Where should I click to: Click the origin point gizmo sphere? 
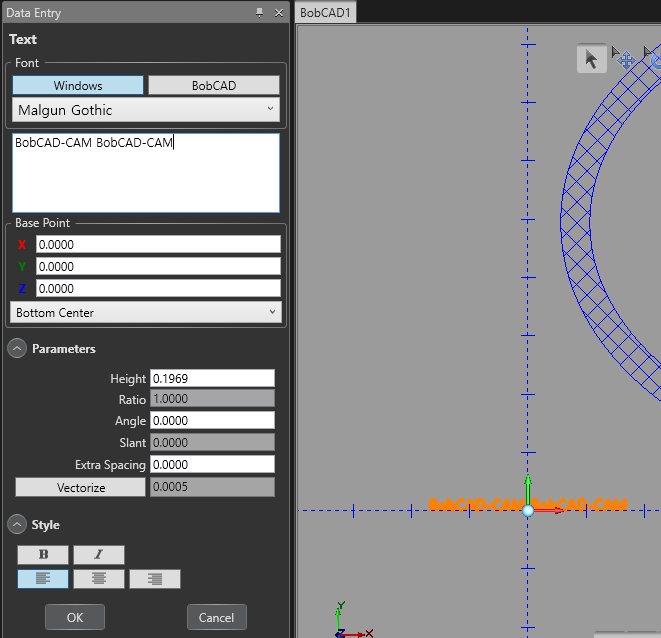tap(528, 511)
